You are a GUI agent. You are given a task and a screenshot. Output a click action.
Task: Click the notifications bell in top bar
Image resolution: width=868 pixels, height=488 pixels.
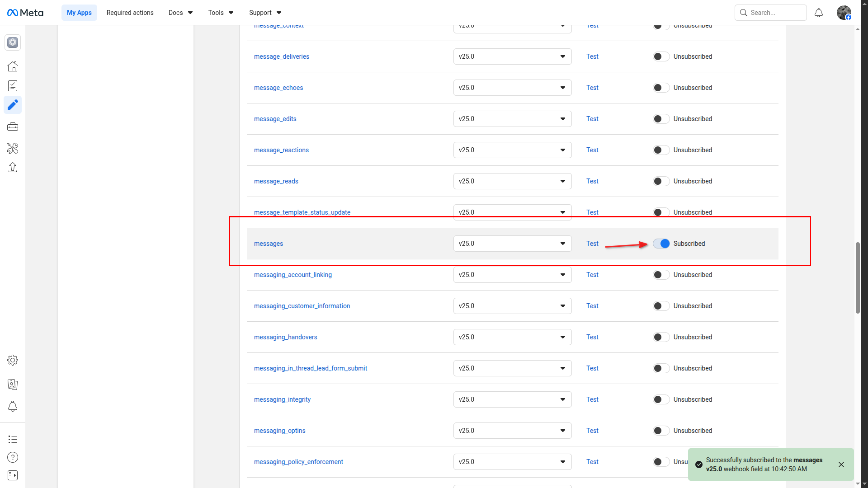pos(819,13)
